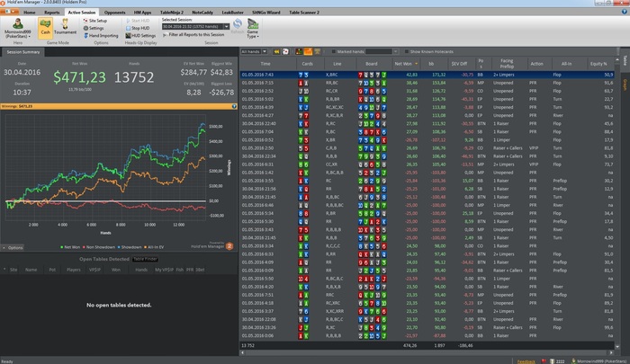
Task: Click the horizontal scrollbar right arrow
Action: (x=611, y=352)
